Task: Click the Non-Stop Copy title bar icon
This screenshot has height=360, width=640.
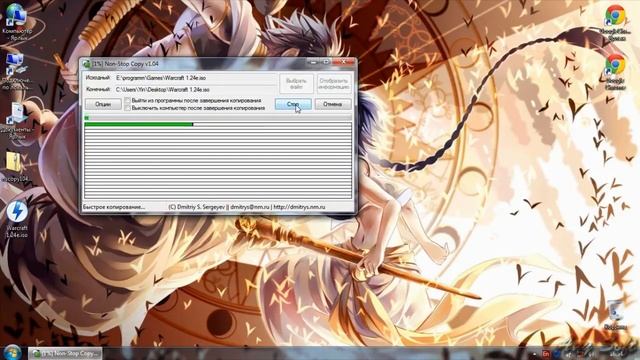Action: pos(87,64)
